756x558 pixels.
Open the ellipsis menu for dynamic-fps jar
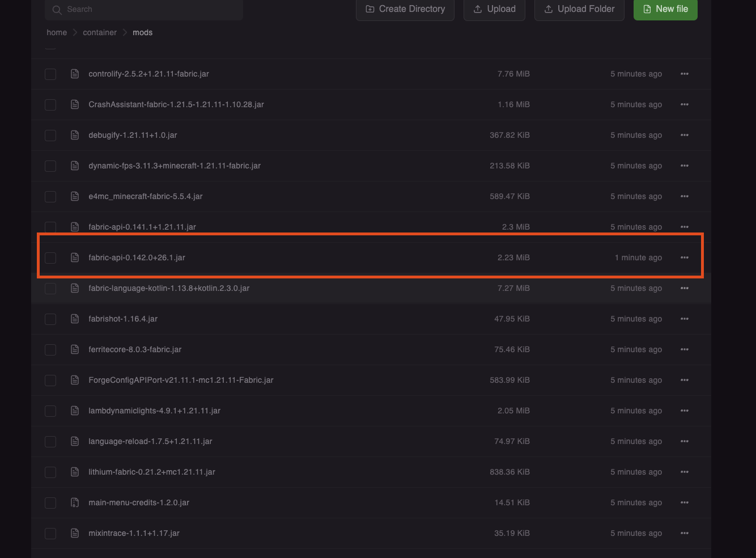[684, 166]
